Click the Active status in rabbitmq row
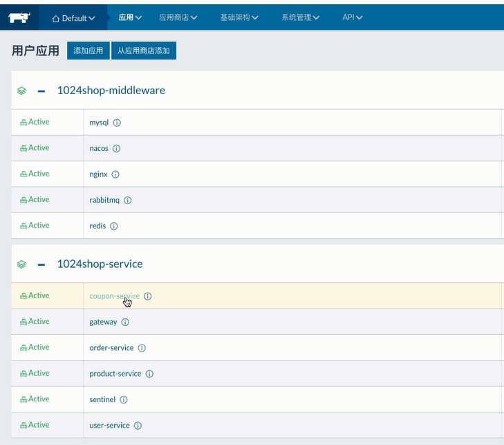The width and height of the screenshot is (504, 445). pos(35,199)
